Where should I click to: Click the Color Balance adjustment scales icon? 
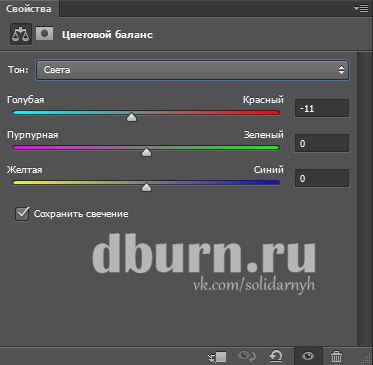tap(21, 34)
